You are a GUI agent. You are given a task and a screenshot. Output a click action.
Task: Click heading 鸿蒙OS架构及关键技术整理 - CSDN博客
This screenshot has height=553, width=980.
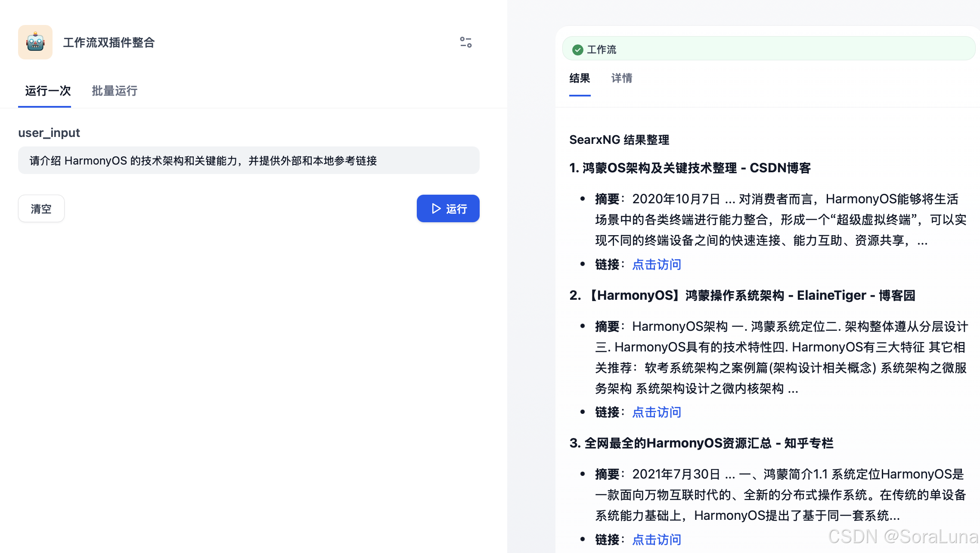pyautogui.click(x=690, y=168)
